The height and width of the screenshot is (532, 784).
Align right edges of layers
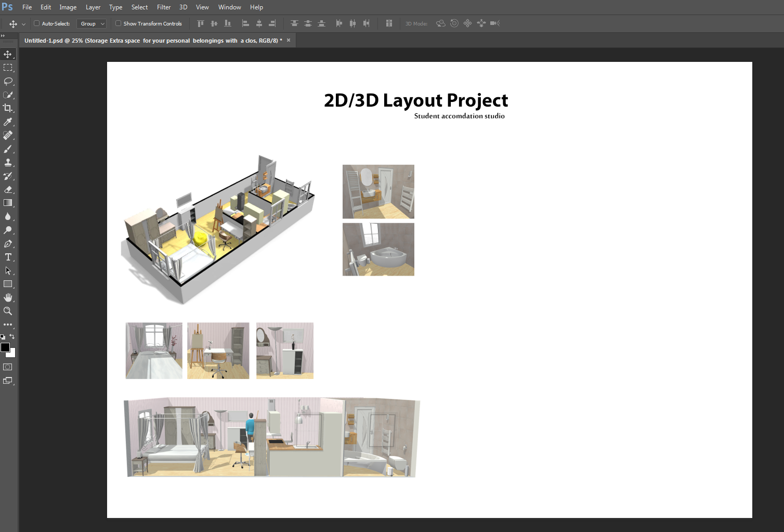point(272,23)
